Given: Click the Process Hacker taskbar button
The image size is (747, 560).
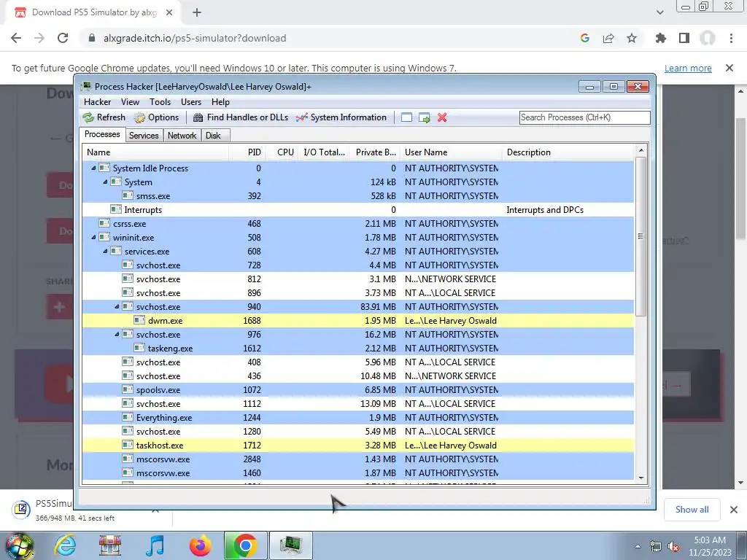Looking at the screenshot, I should [x=291, y=545].
